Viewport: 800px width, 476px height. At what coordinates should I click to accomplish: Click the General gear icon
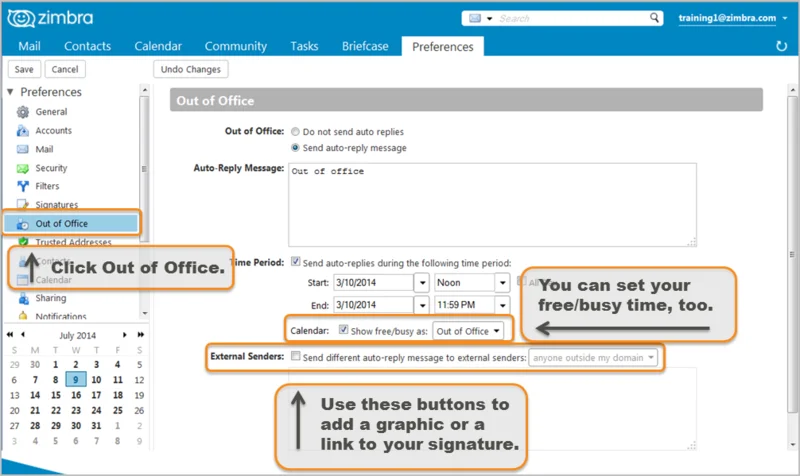pos(22,112)
